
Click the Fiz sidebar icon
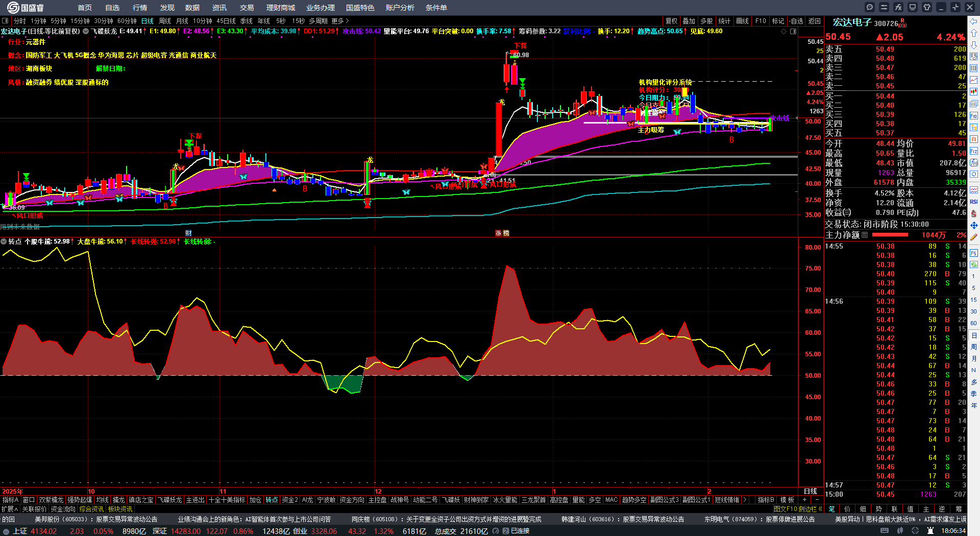pos(974,151)
